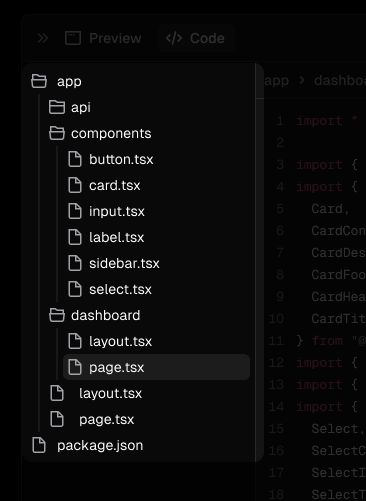Screen dimensions: 366x501
Task: Click the Code brackets icon
Action: click(x=174, y=38)
